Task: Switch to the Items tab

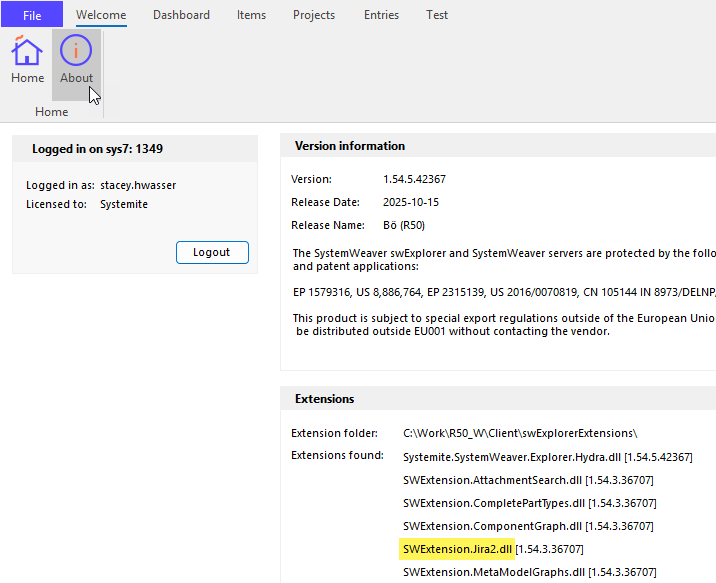Action: 251,15
